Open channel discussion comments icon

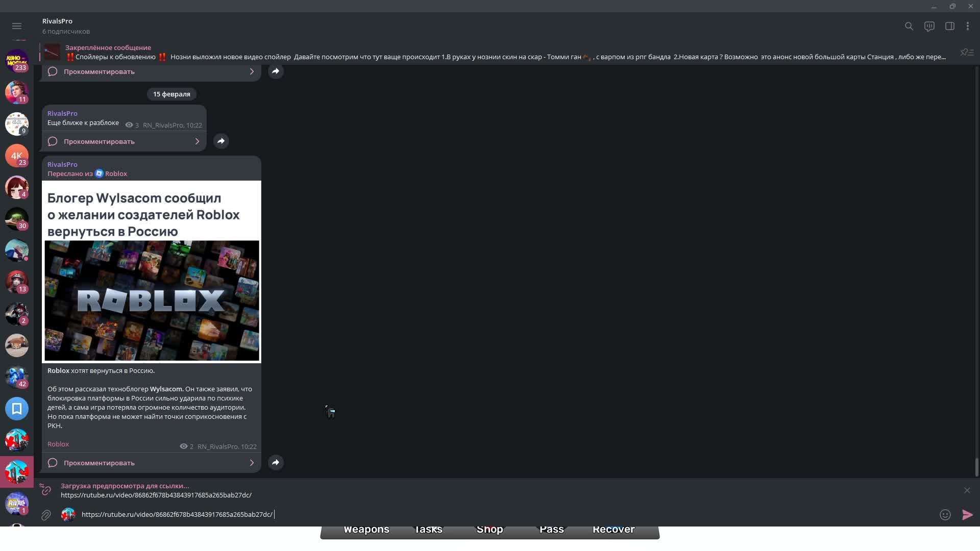pyautogui.click(x=929, y=26)
